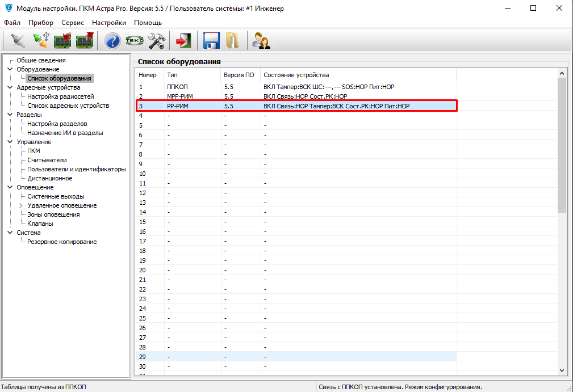
Task: Click status text Таблицы получены из ППКОП
Action: [44, 387]
